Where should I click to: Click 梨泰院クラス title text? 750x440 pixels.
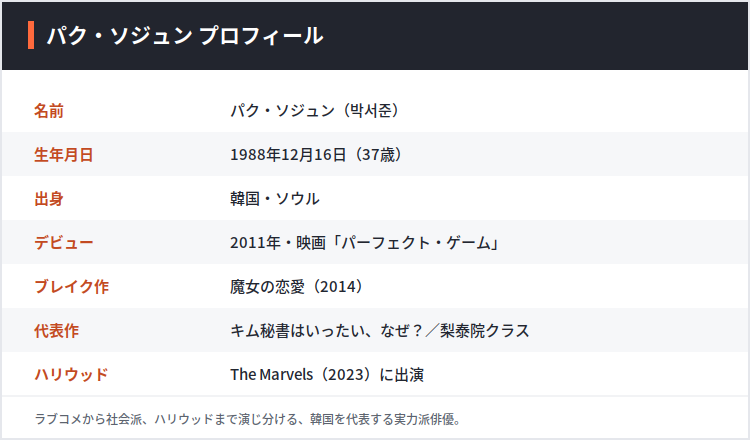click(x=485, y=330)
